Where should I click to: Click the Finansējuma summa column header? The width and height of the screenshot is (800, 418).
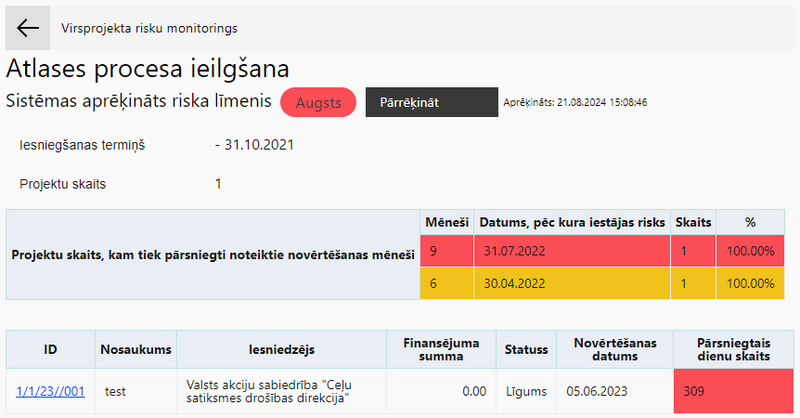pos(441,350)
